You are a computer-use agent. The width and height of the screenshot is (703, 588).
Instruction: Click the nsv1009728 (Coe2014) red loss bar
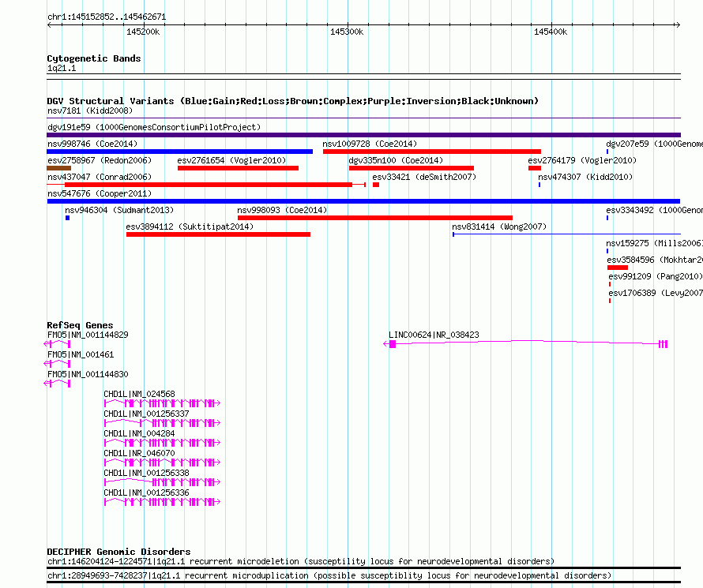(x=432, y=152)
